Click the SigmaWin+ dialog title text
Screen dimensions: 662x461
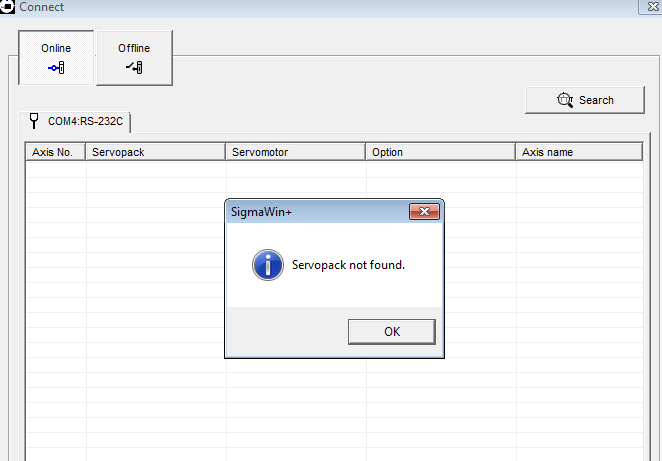pyautogui.click(x=261, y=212)
